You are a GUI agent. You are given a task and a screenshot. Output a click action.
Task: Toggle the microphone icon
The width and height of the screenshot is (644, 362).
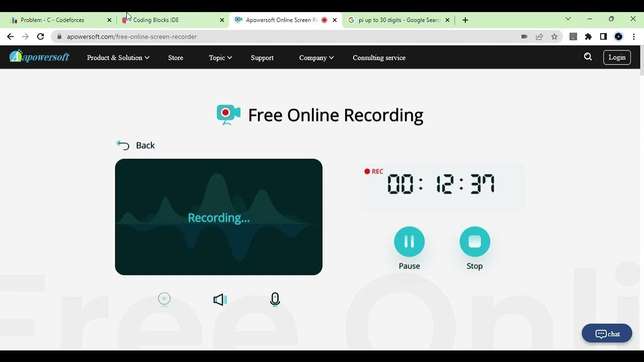click(x=275, y=300)
